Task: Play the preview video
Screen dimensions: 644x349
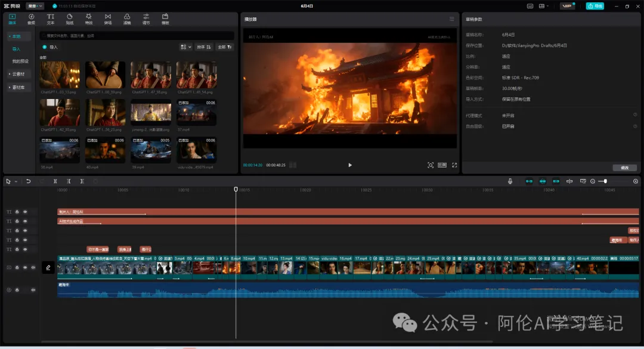Action: point(350,165)
